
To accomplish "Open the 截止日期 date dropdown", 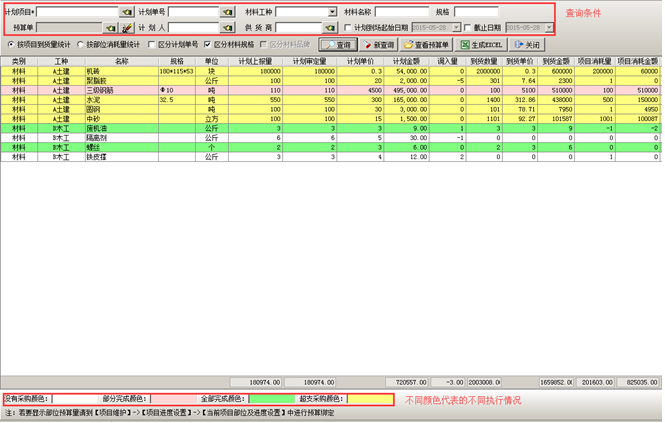I will pos(548,28).
